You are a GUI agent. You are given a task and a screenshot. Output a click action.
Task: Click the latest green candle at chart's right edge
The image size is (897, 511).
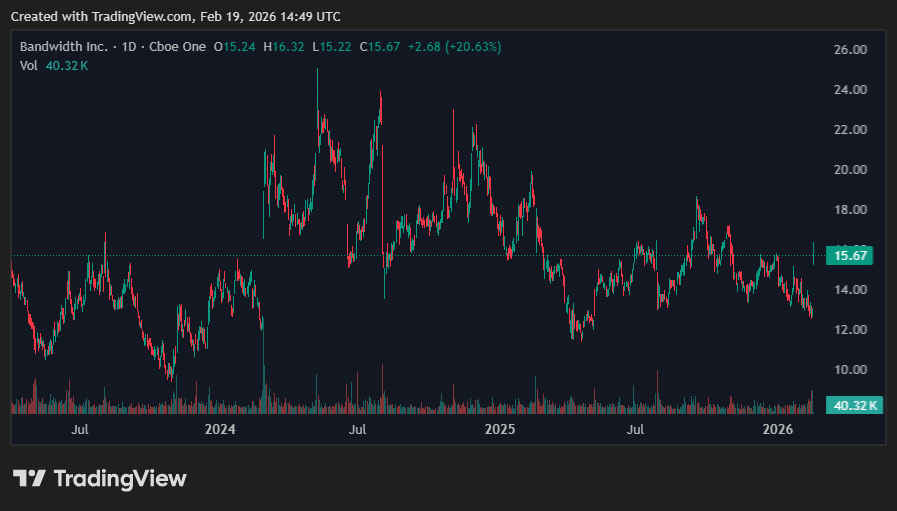coord(813,255)
